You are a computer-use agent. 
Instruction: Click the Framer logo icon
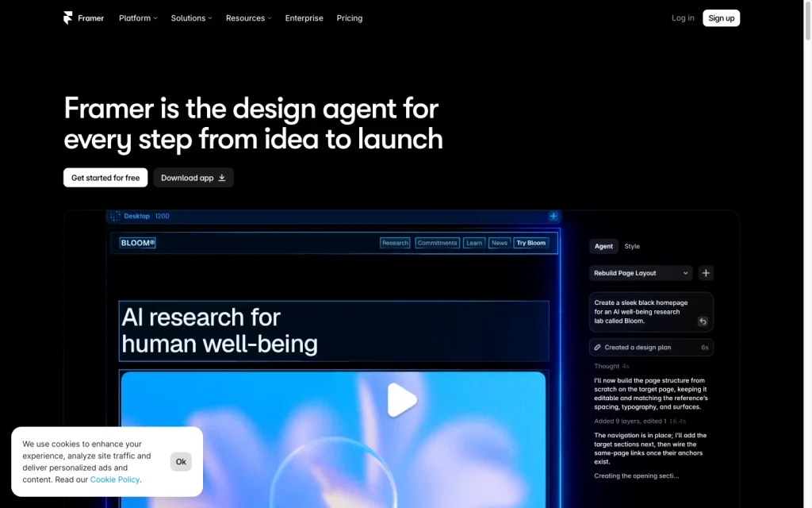pyautogui.click(x=68, y=18)
